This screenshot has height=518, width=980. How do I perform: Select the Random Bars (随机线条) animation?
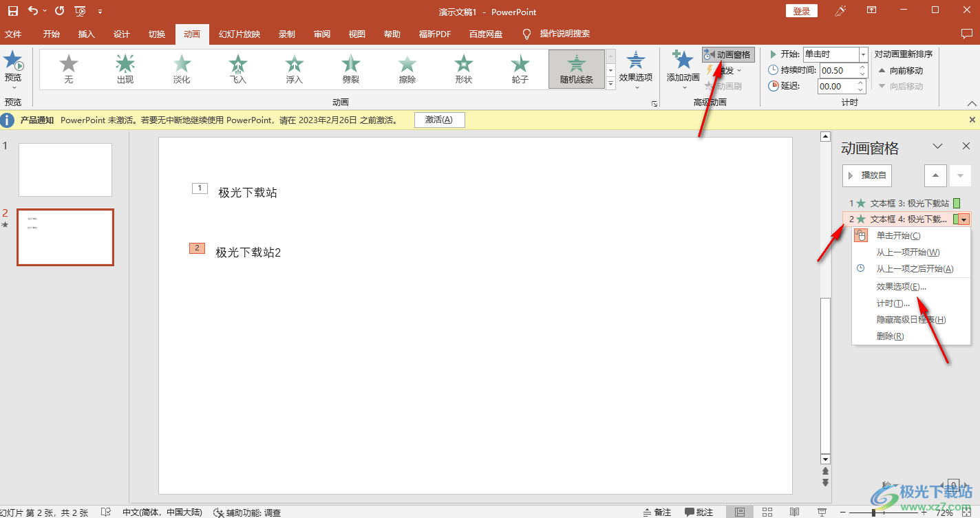(577, 69)
